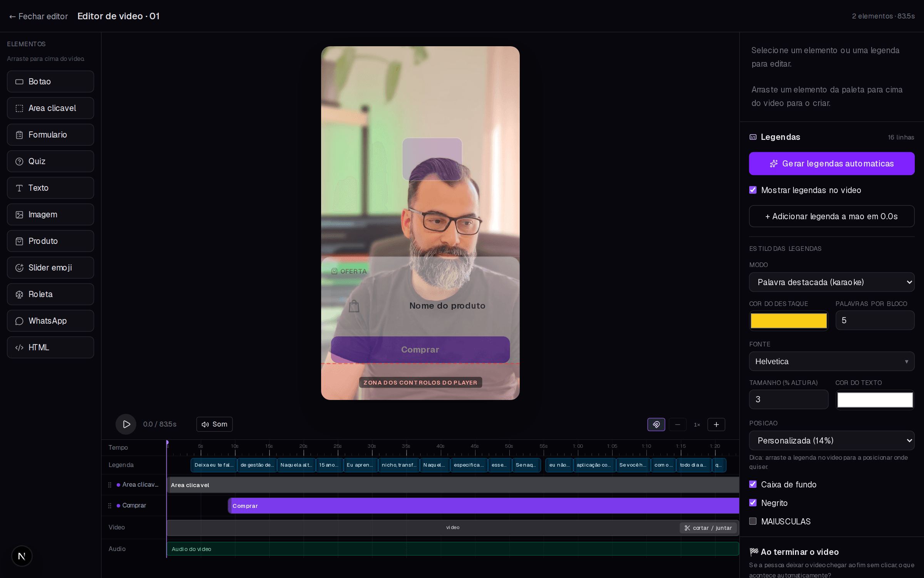Open the white Cor do texto swatch
The height and width of the screenshot is (578, 924).
[875, 400]
